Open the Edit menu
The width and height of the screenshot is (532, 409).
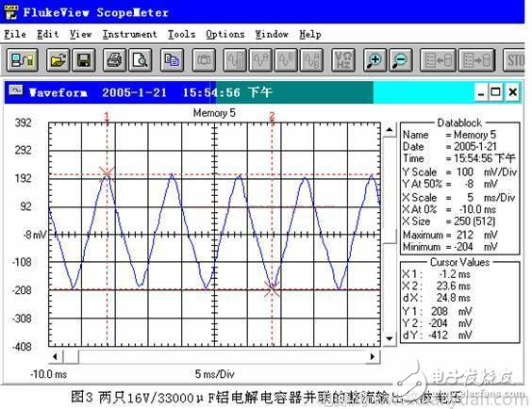coord(47,34)
